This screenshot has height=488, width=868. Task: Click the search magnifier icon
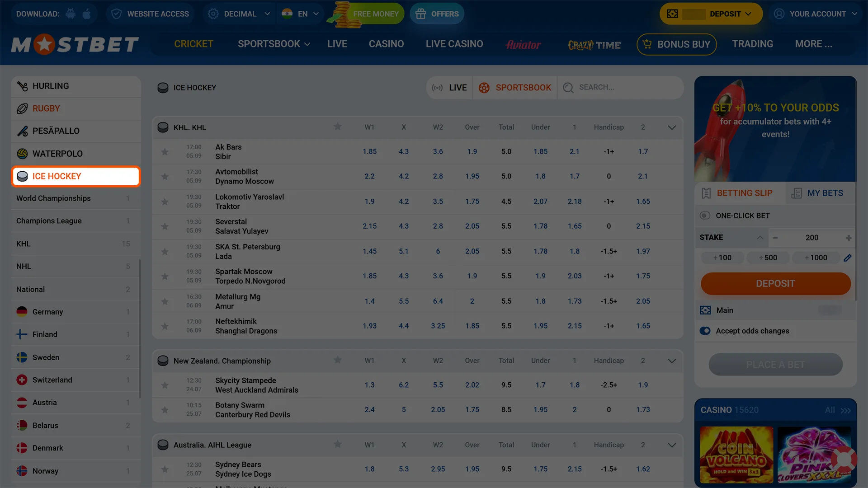(568, 88)
